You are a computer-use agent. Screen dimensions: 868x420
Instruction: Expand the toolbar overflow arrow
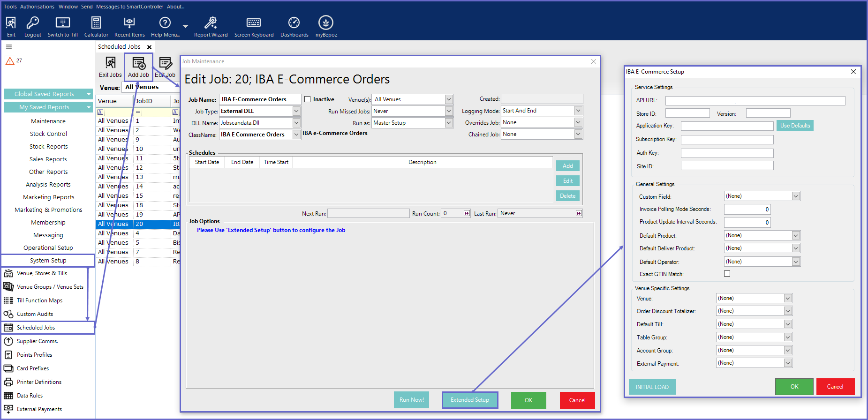tap(185, 26)
